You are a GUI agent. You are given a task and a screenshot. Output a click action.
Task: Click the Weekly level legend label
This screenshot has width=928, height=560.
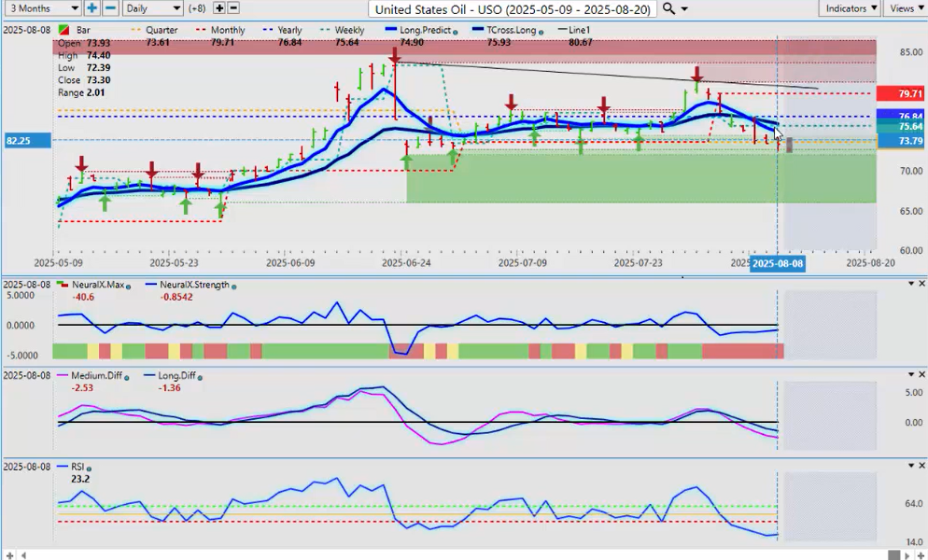click(349, 30)
